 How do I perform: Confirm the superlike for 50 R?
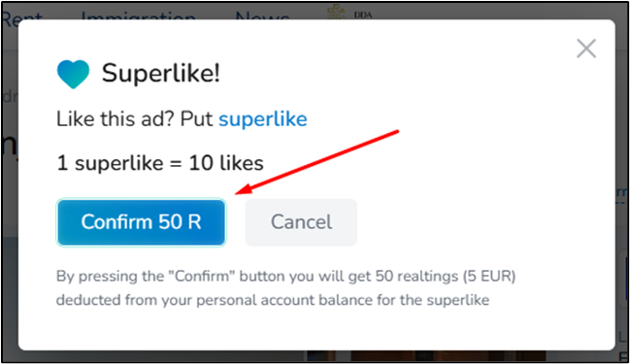(x=141, y=222)
